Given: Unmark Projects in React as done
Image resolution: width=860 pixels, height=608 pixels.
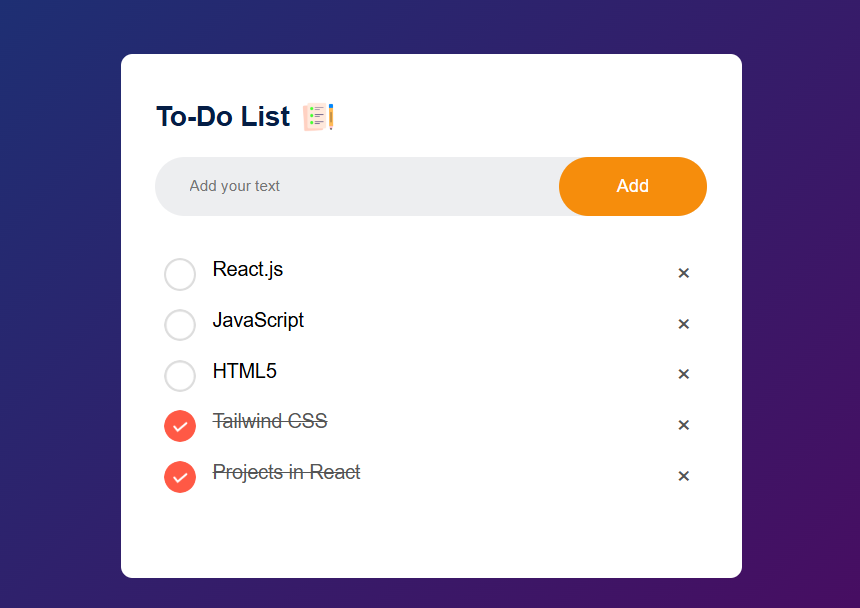Looking at the screenshot, I should point(180,477).
